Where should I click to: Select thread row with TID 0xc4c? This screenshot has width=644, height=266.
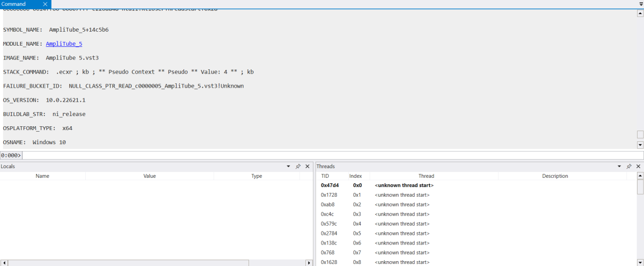pos(476,214)
